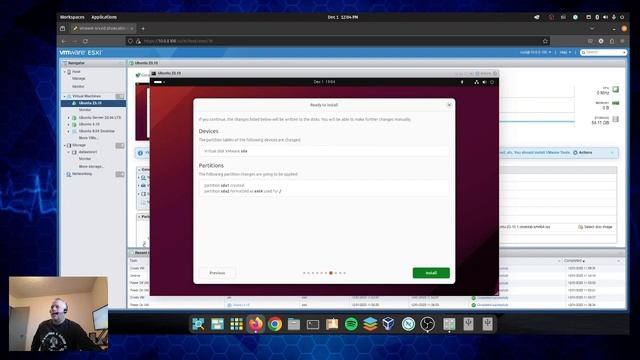Open the workspaces overview dock icon
This screenshot has width=640, height=360.
[x=217, y=324]
